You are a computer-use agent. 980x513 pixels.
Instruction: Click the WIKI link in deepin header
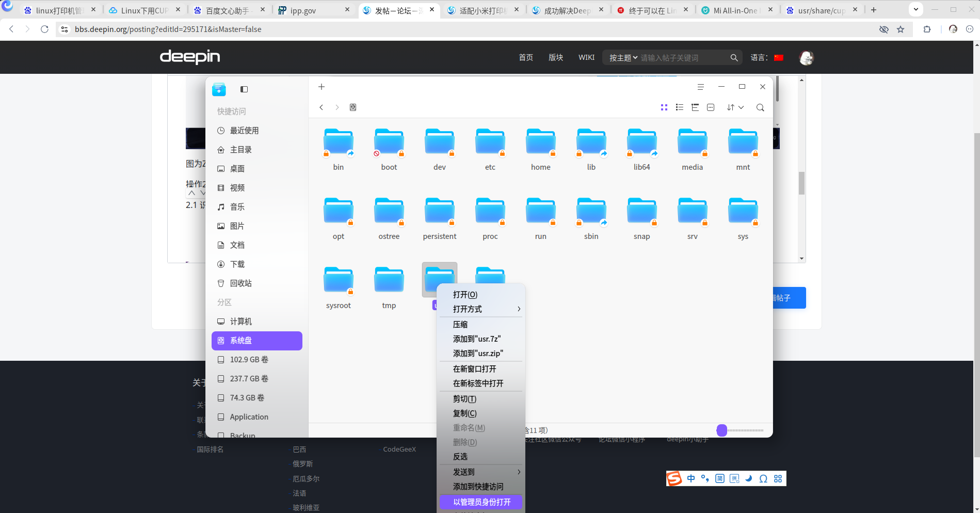point(586,57)
